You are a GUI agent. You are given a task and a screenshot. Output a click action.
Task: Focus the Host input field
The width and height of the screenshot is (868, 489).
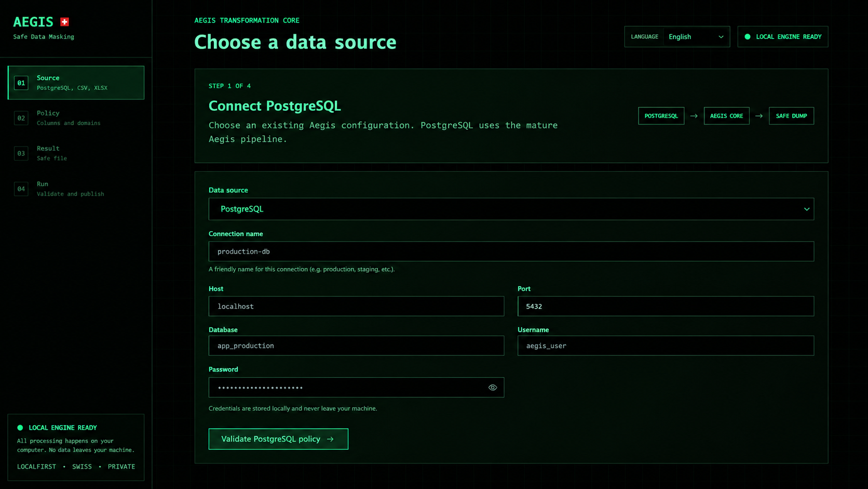356,306
